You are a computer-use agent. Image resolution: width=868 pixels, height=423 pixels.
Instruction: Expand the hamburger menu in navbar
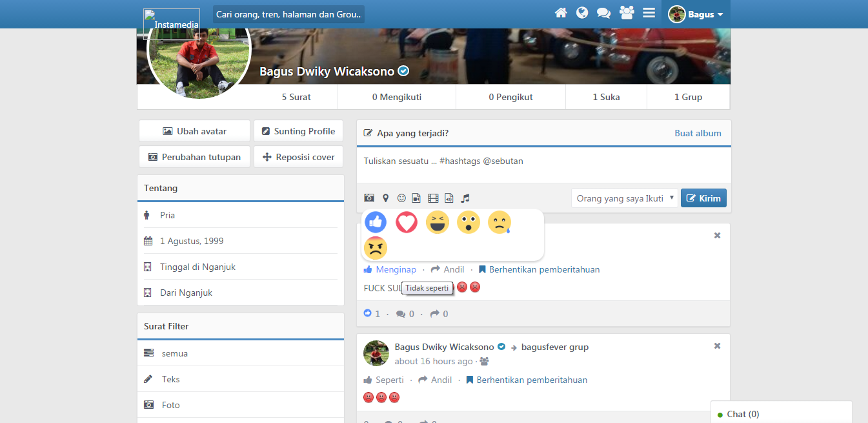pyautogui.click(x=649, y=13)
